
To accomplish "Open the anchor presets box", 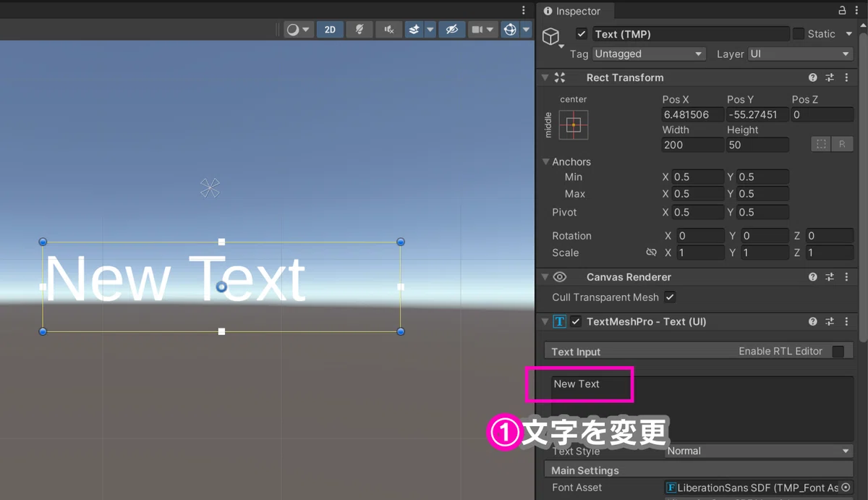I will tap(574, 125).
